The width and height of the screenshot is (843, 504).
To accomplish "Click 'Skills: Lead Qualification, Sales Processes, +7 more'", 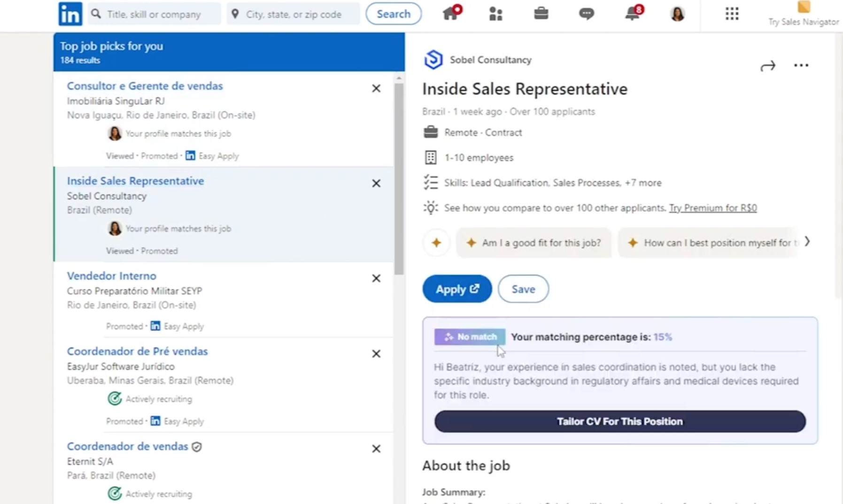I will (x=553, y=183).
